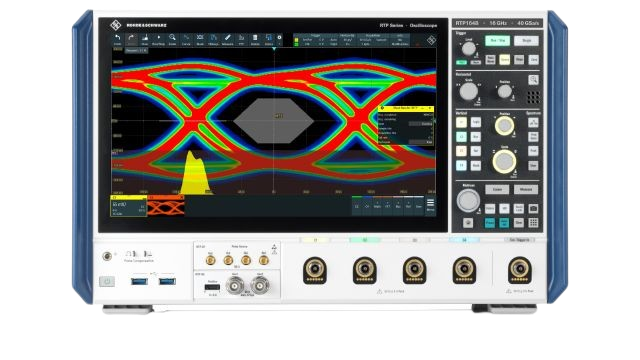Viewport: 640px width, 360px height.
Task: Select the Cursor tool in toolbar
Action: point(186,40)
